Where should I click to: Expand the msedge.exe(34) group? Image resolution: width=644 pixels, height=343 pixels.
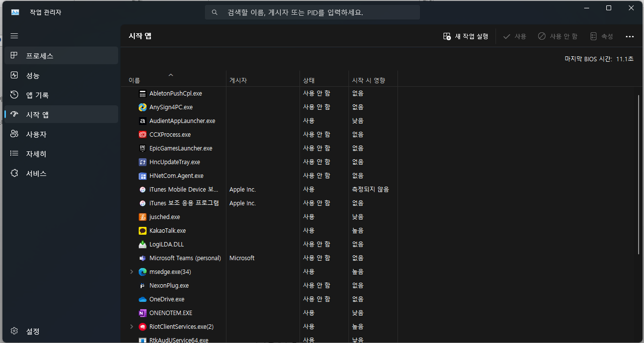(131, 271)
